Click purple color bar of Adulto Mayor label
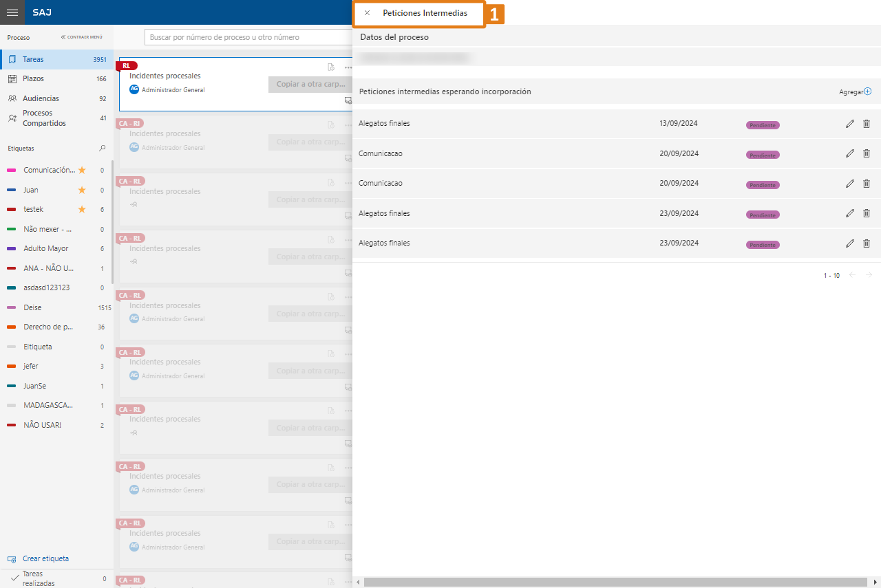The width and height of the screenshot is (881, 588). pyautogui.click(x=12, y=248)
